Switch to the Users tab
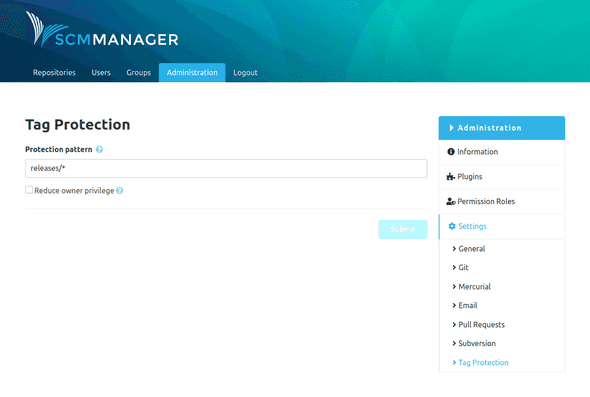 (101, 73)
